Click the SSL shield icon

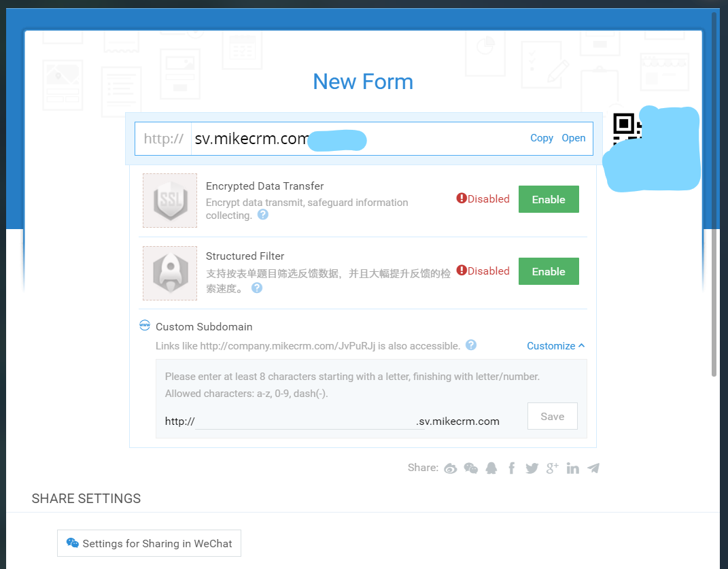coord(170,201)
